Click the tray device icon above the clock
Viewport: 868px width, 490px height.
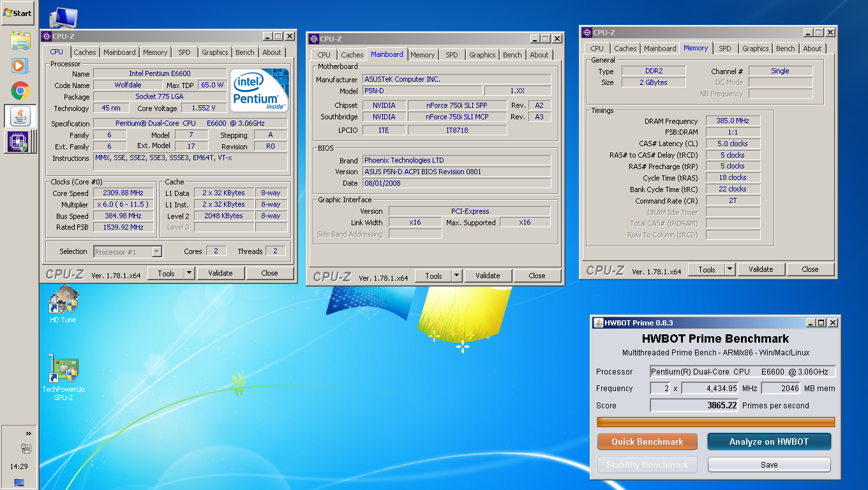[26, 449]
